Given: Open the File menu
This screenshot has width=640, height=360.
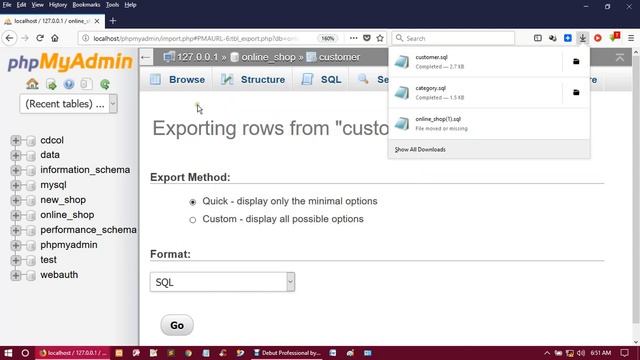Looking at the screenshot, I should tap(7, 5).
